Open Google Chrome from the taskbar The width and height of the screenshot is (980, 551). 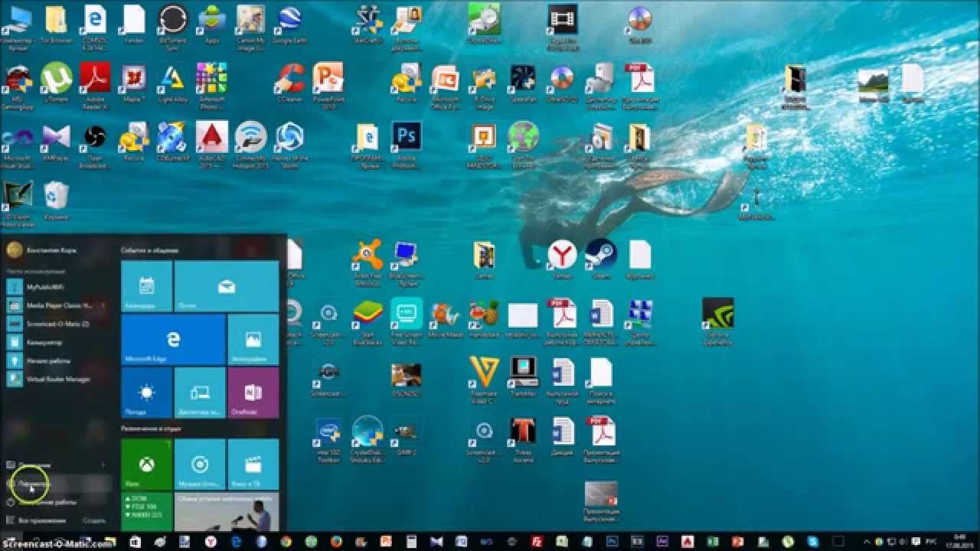tap(286, 542)
